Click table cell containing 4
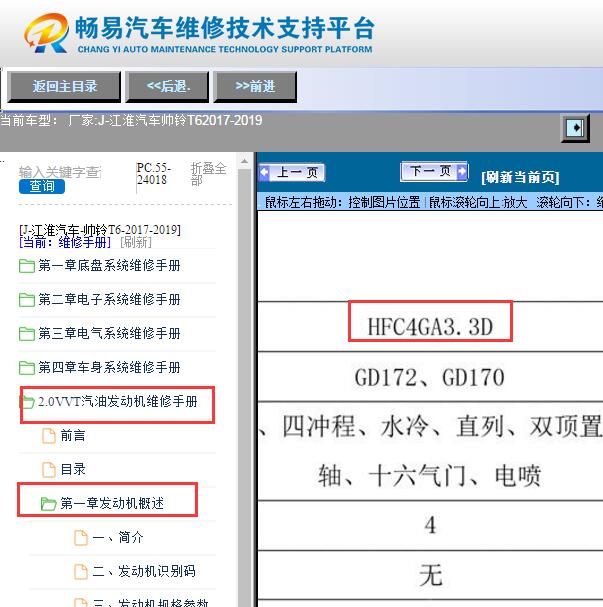This screenshot has height=607, width=603. (430, 525)
